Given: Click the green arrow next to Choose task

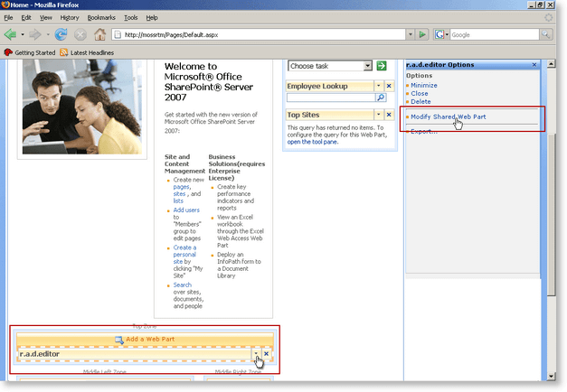Looking at the screenshot, I should click(381, 66).
